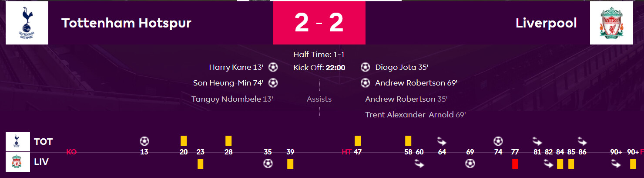
Task: Click the Tottenham Hotspur team name
Action: point(126,23)
